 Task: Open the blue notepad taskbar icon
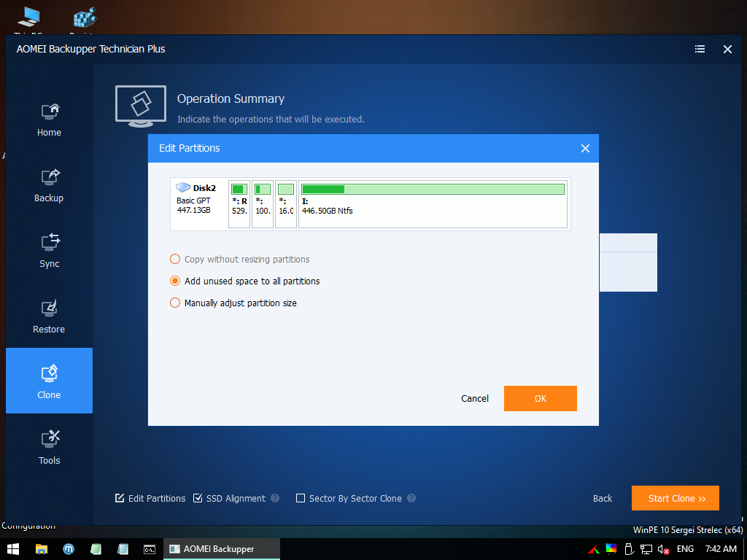click(x=123, y=549)
